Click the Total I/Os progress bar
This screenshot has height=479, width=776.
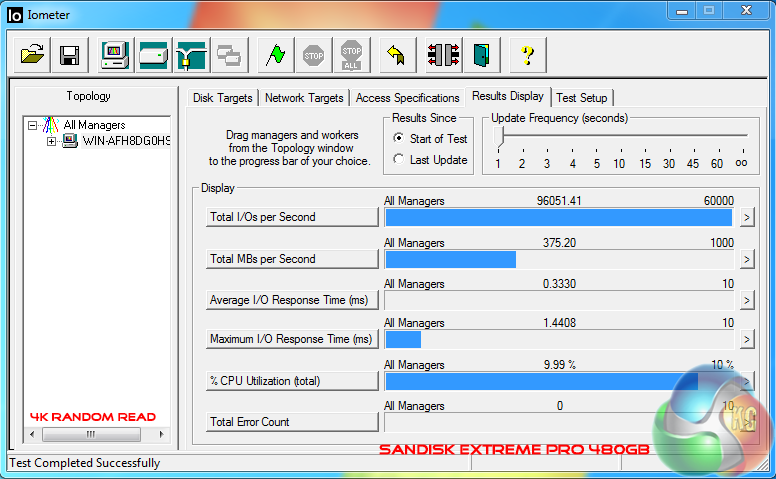(559, 218)
